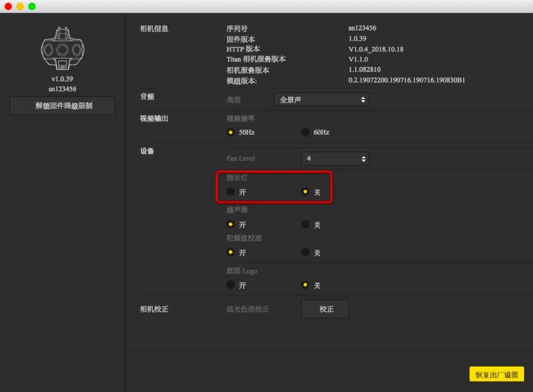533x392 pixels.
Task: Close the window with red button
Action: tap(8, 6)
